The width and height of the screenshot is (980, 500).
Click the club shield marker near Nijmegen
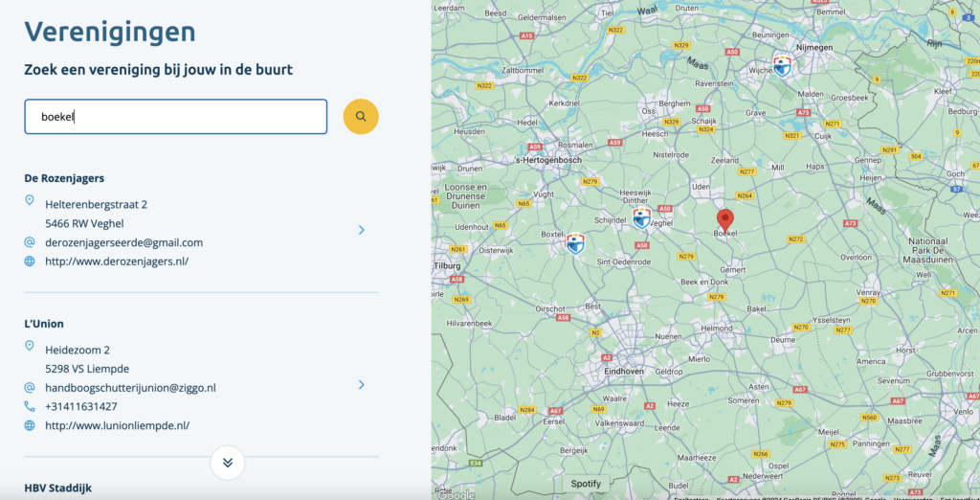click(x=782, y=65)
